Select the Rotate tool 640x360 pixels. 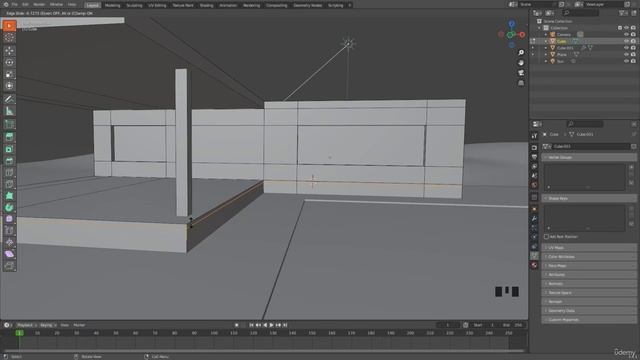click(x=9, y=62)
